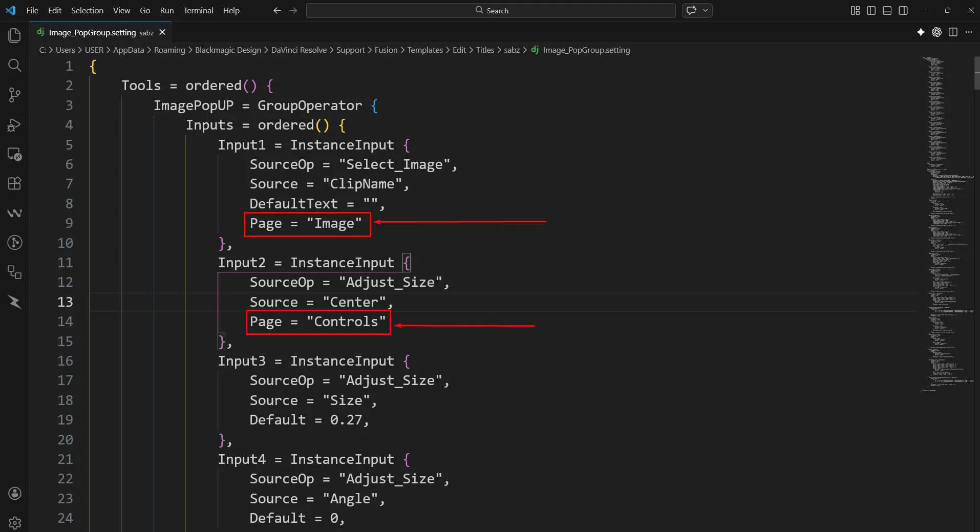This screenshot has height=532, width=980.
Task: Click "Center" string on line 13
Action: (x=354, y=302)
